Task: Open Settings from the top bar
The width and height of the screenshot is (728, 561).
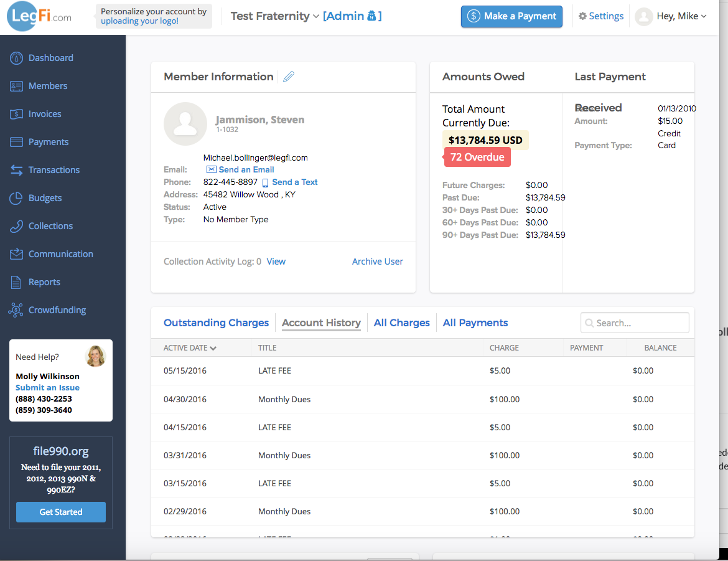Action: pyautogui.click(x=600, y=16)
